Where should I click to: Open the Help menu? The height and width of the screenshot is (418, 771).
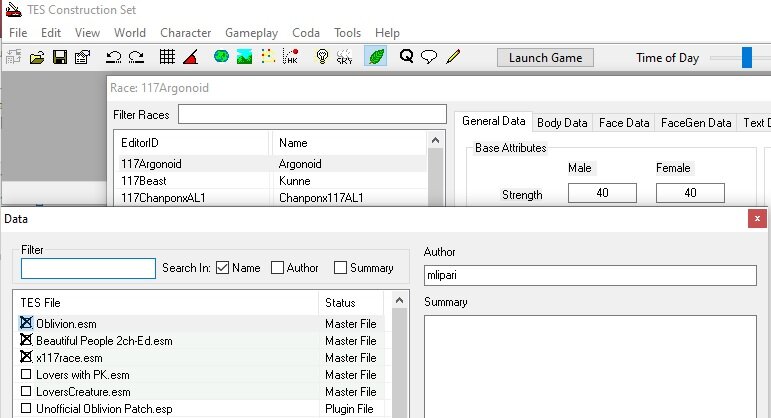[387, 33]
